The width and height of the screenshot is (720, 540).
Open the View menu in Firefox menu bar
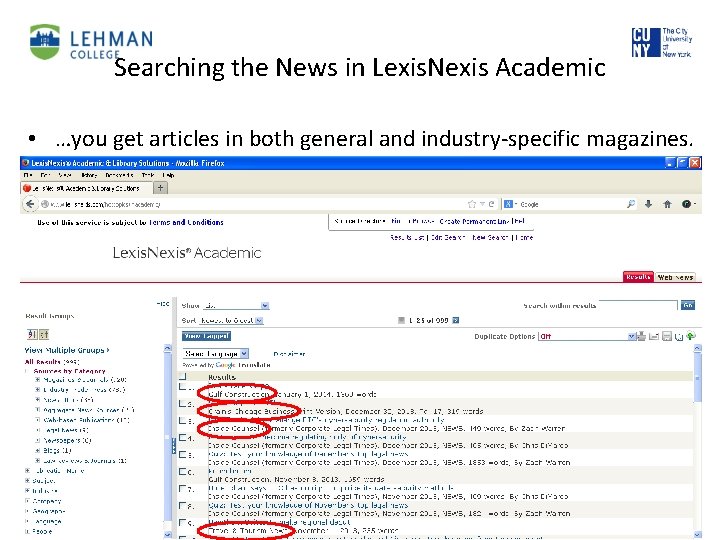pyautogui.click(x=65, y=175)
